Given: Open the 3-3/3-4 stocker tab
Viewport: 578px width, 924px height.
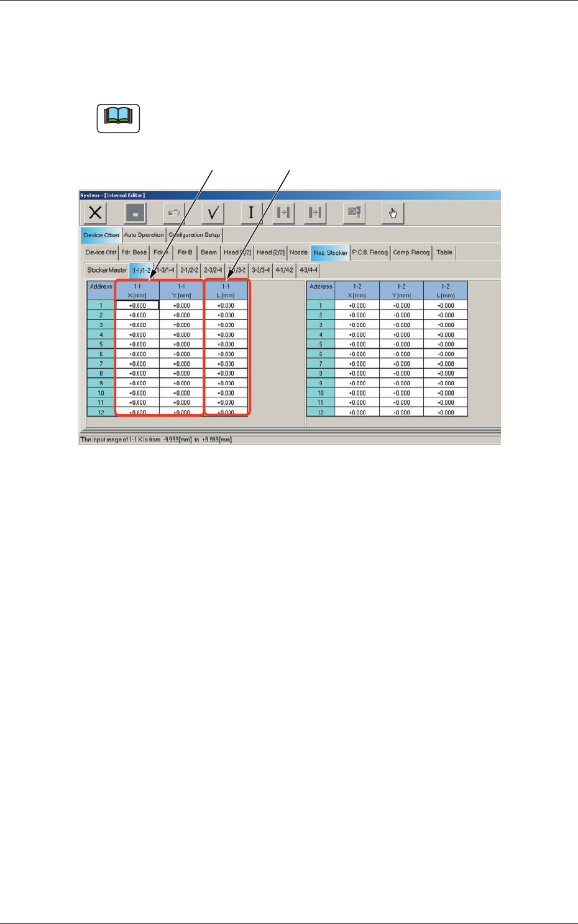Looking at the screenshot, I should coord(261,270).
